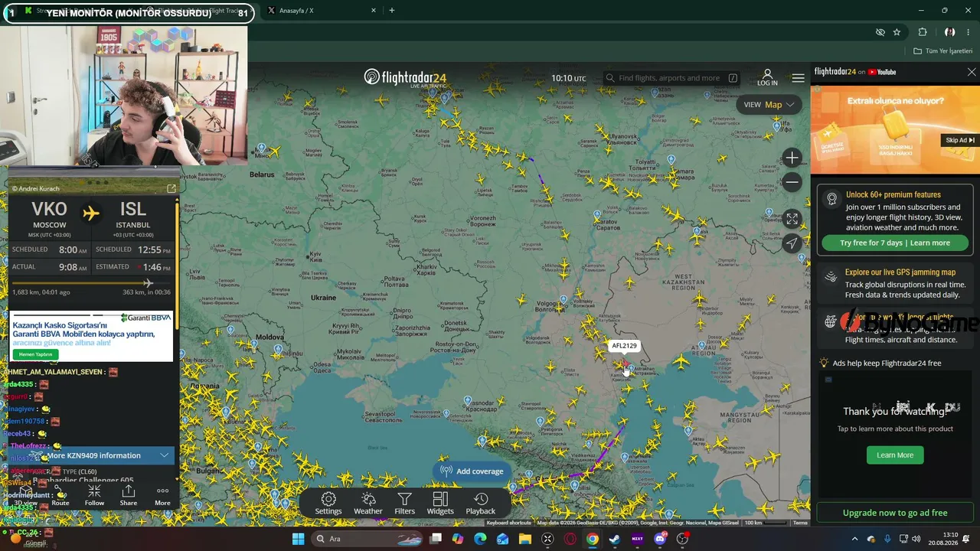Click Learn More under Thank you for watching
Screen dimensions: 980x551
tap(894, 455)
